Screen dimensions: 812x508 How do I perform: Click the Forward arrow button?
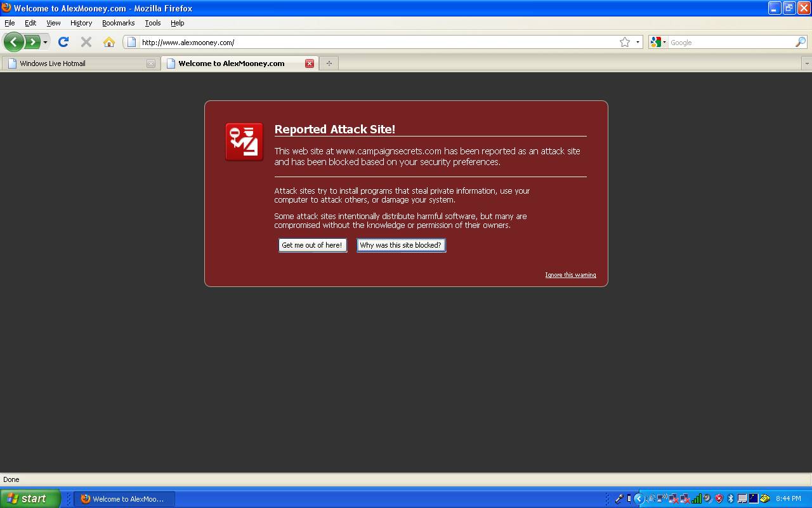click(32, 42)
